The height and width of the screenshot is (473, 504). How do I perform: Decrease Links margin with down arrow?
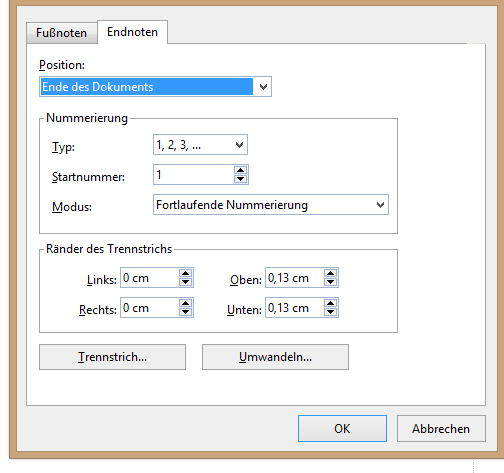tap(185, 282)
